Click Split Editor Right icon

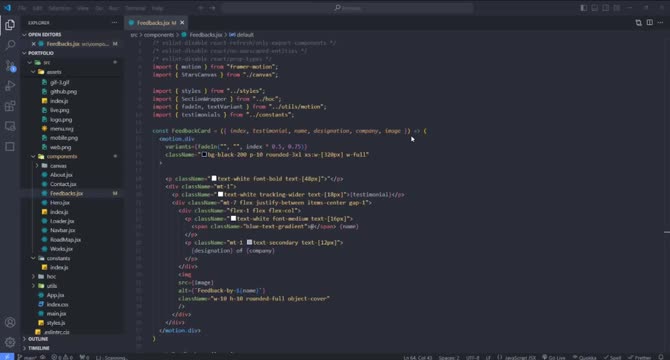click(x=649, y=23)
